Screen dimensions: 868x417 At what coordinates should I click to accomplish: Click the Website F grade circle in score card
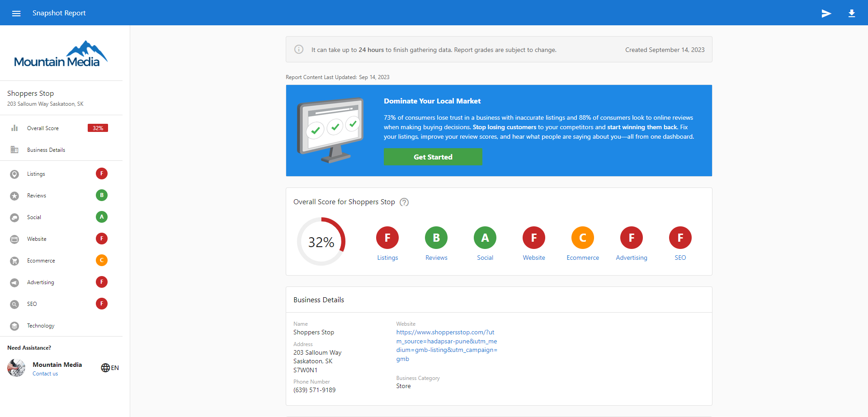pos(534,238)
